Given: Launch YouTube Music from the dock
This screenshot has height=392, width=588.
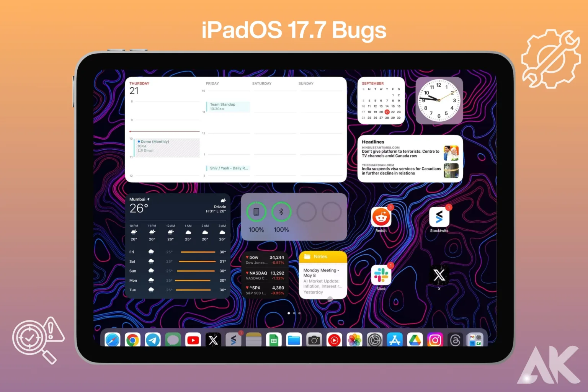Looking at the screenshot, I should (x=334, y=340).
